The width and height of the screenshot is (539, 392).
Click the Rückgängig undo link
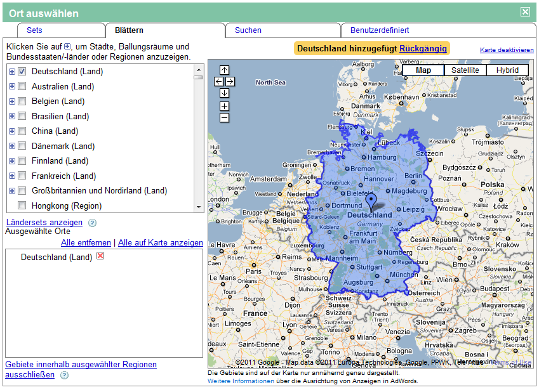pos(423,48)
